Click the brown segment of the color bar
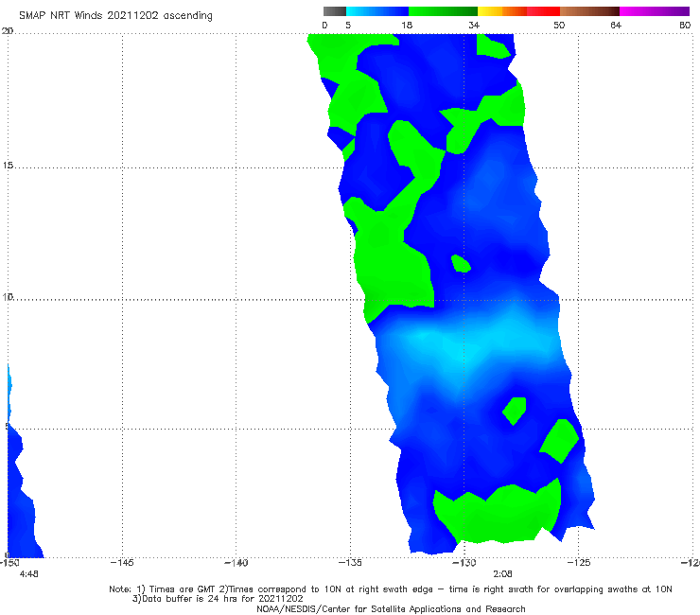Viewport: 700px width, 615px height. click(x=589, y=11)
